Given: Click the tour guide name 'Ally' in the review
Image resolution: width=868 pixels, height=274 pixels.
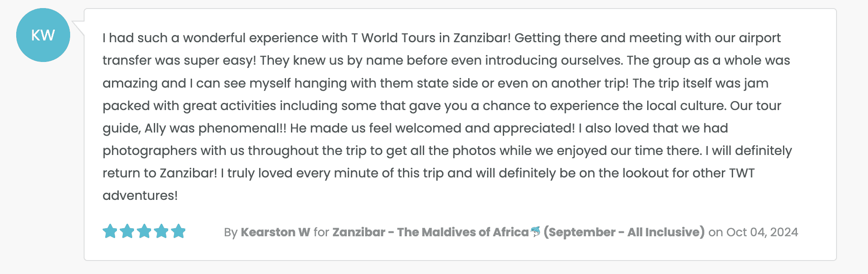Looking at the screenshot, I should pos(155,128).
